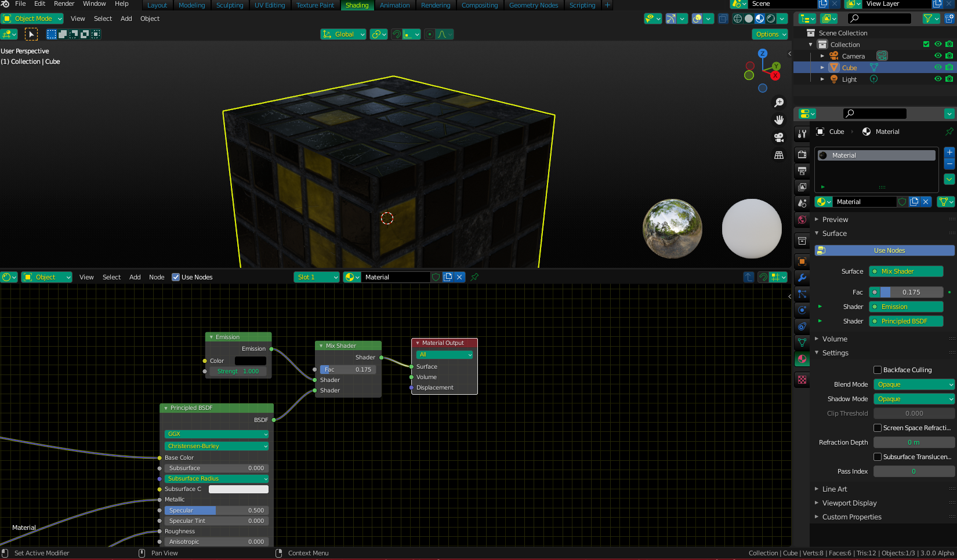Uncheck Collection exclude checkbox in outliner
Screen dimensions: 957x560
(926, 44)
